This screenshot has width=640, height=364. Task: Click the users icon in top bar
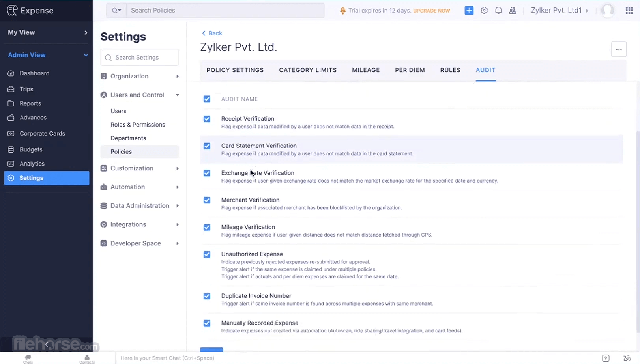click(x=513, y=11)
